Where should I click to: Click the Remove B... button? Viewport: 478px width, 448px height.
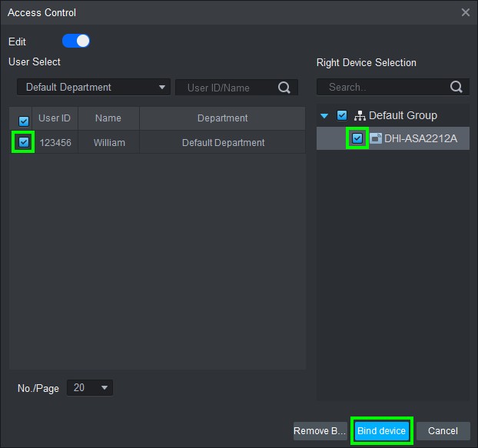(x=320, y=431)
